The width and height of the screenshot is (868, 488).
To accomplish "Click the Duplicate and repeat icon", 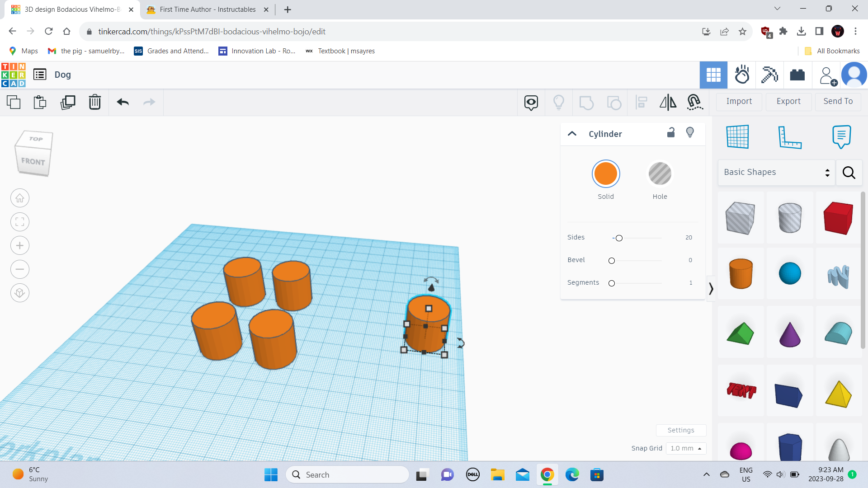I will [x=68, y=102].
